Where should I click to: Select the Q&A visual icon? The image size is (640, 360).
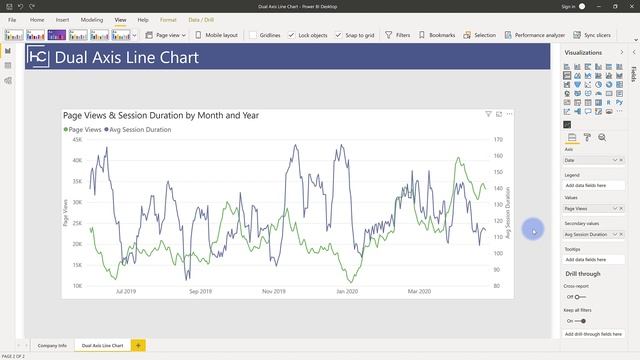(588, 111)
